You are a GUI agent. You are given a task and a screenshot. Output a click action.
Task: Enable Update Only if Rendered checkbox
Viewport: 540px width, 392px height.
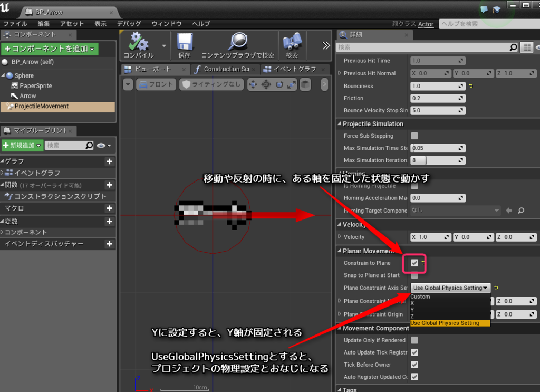[x=414, y=340]
